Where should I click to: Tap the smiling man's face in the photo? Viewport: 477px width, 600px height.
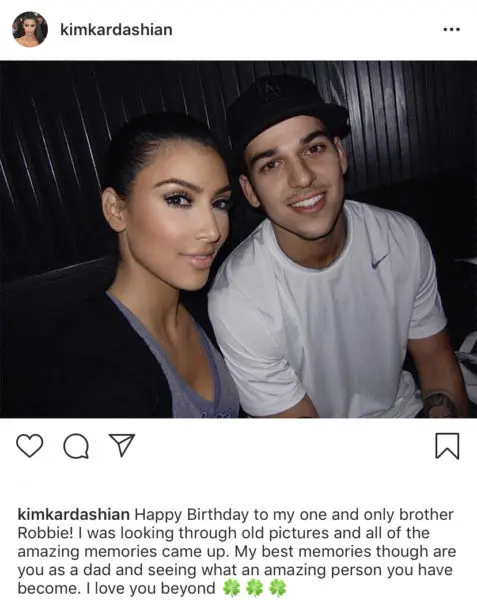coord(295,180)
